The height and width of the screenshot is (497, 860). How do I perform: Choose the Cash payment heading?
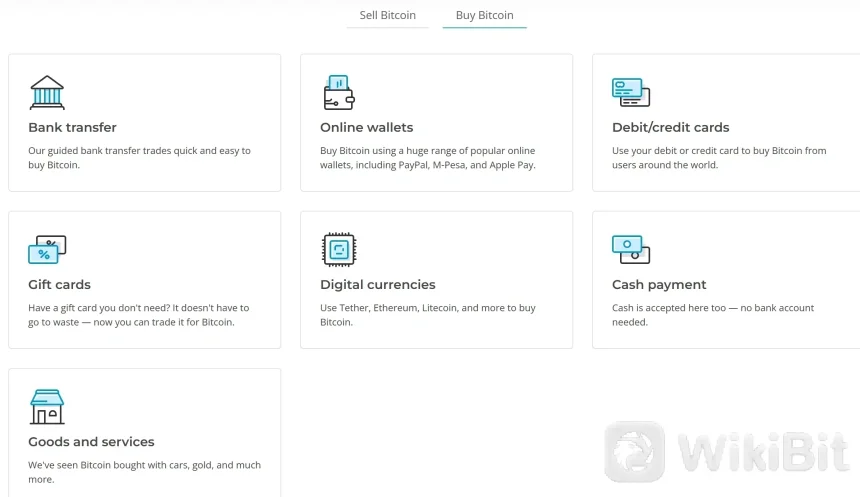click(x=659, y=284)
